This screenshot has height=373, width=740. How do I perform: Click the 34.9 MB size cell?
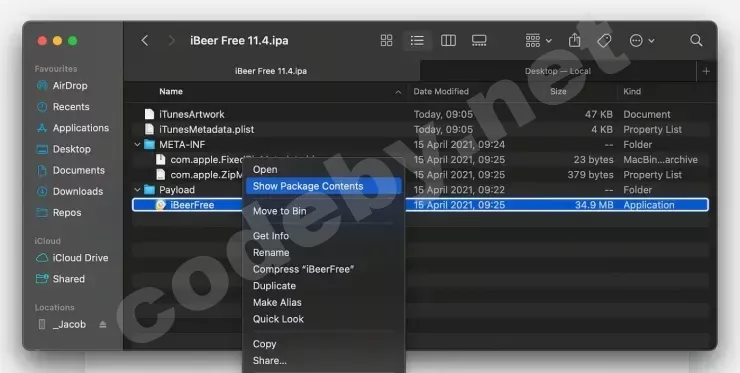point(594,205)
